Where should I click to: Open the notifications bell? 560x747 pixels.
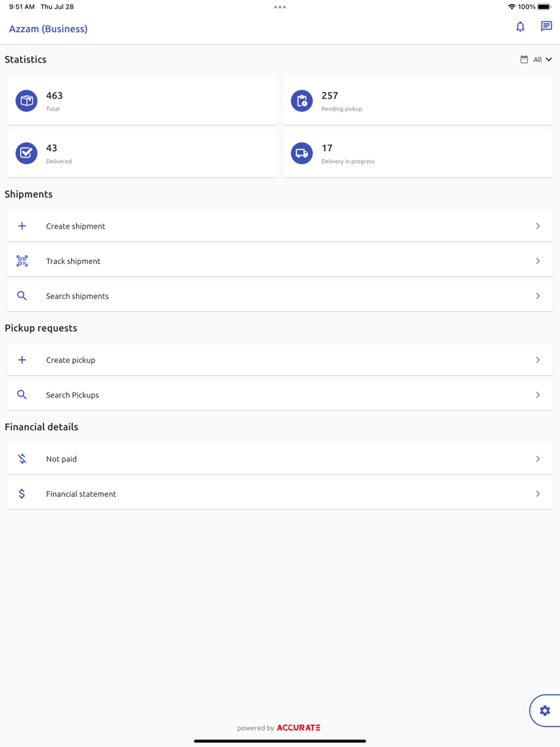point(520,27)
